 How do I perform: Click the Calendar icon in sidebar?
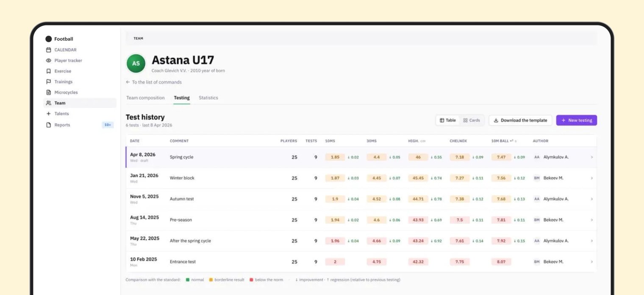point(48,50)
